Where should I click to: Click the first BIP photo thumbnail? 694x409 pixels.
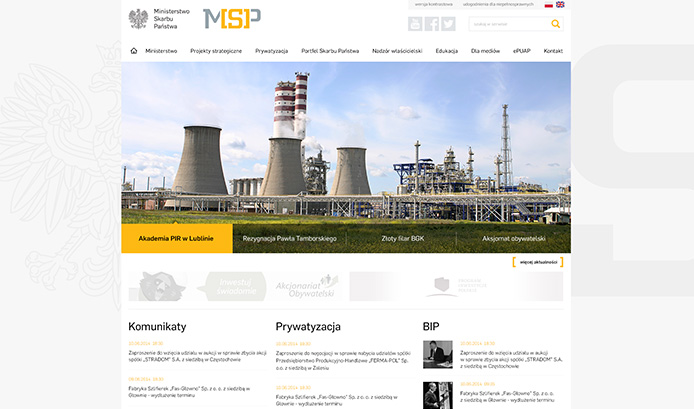[438, 355]
